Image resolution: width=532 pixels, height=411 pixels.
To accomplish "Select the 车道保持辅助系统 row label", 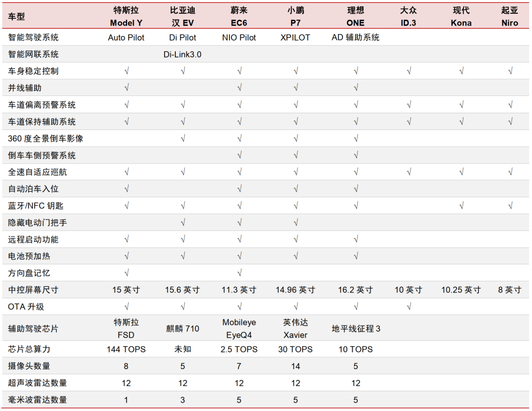I will click(x=42, y=122).
